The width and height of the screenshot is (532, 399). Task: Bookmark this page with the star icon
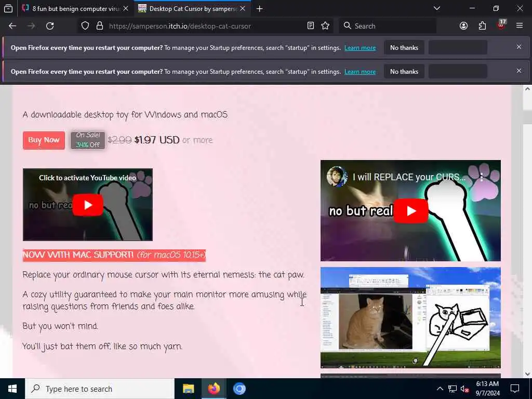(325, 26)
